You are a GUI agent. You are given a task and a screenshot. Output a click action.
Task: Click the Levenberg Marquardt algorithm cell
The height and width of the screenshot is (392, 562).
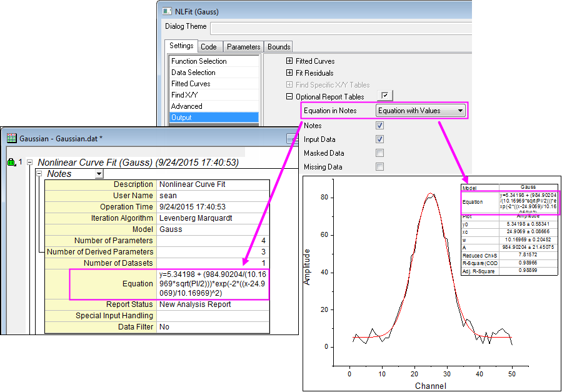(x=213, y=218)
